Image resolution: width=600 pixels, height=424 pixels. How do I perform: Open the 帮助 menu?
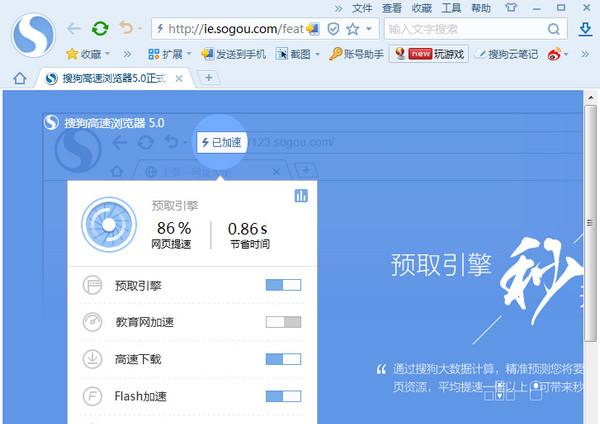[481, 8]
